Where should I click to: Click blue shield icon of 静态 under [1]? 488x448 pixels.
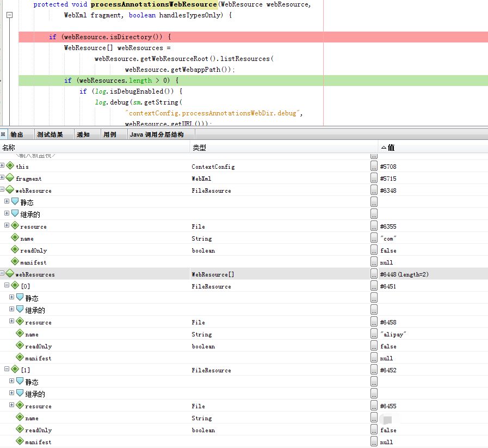(x=20, y=381)
